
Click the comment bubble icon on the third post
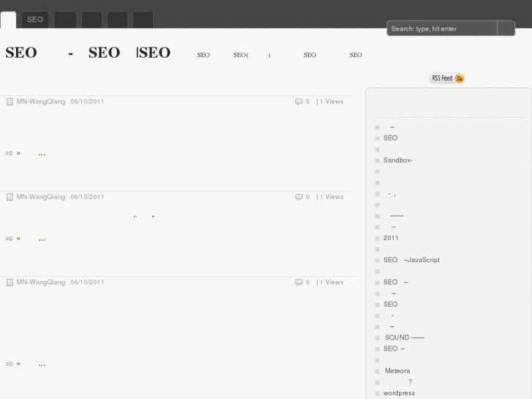click(299, 283)
